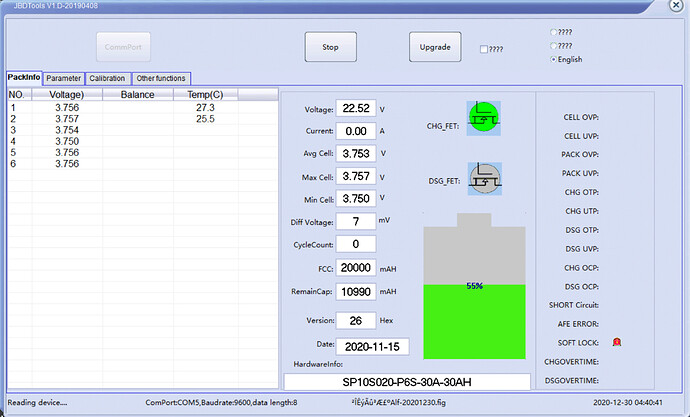Click the SHORT Circuit protection label
Image resolution: width=690 pixels, height=417 pixels.
pyautogui.click(x=574, y=305)
